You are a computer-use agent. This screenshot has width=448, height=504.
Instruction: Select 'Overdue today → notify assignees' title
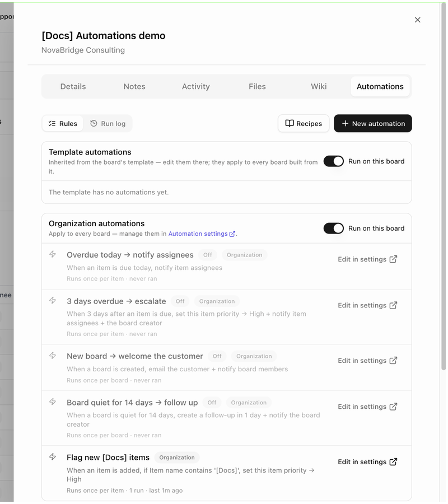coord(130,256)
